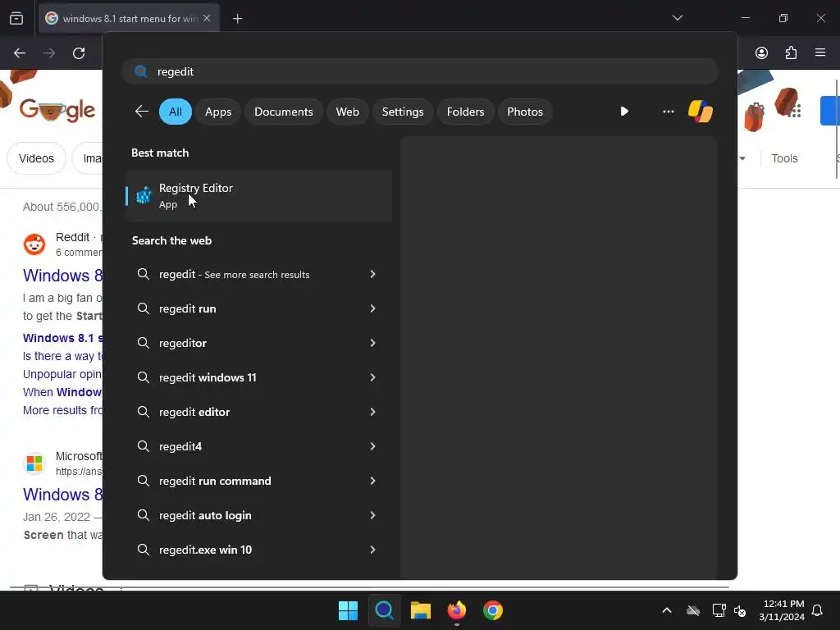Expand the 'regedit editor' suggestion chevron
Image resolution: width=840 pixels, height=630 pixels.
(x=373, y=412)
